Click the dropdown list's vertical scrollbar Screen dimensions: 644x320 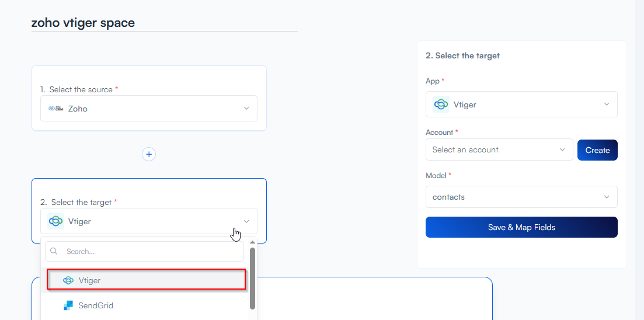[x=252, y=278]
